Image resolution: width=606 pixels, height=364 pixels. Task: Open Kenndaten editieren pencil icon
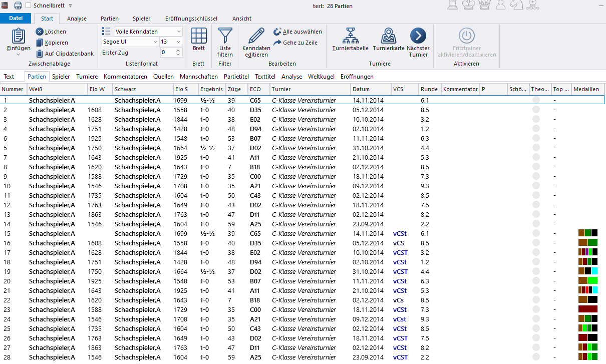click(256, 37)
